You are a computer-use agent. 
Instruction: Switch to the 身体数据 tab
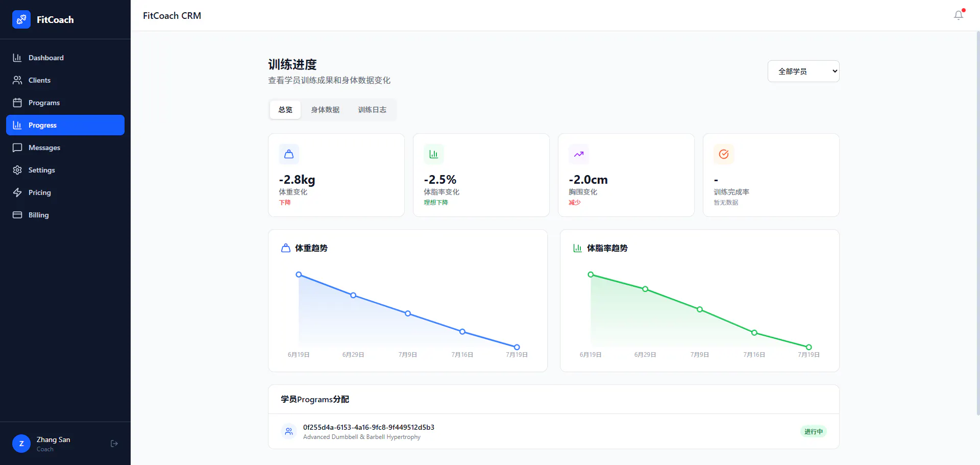(325, 110)
